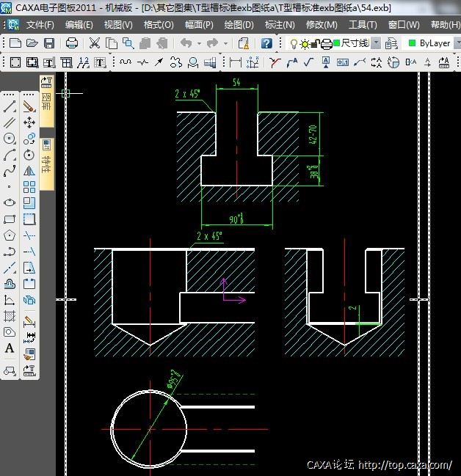Expand the Undo history dropdown arrow
Viewport: 461px width, 476px height.
point(198,43)
